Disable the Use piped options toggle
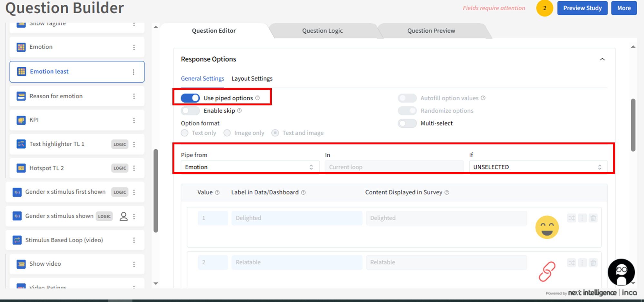 190,98
